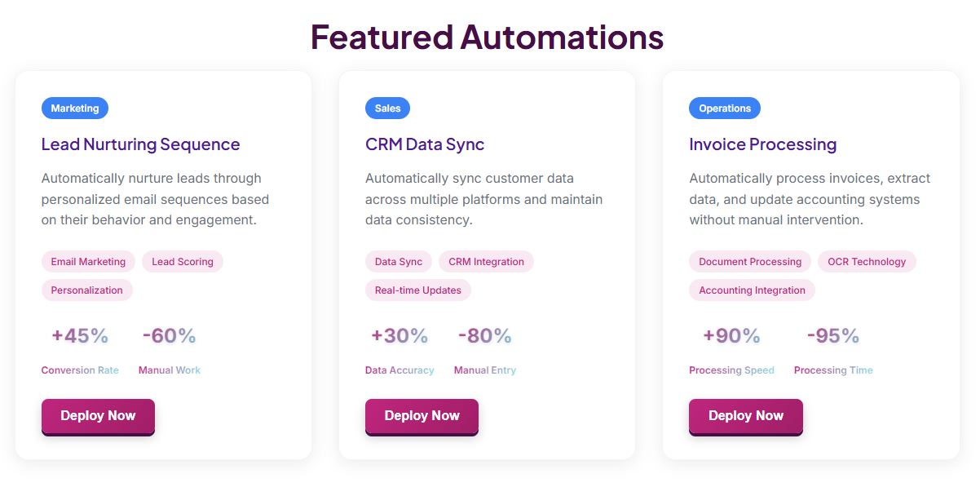Select the Sales category badge

[387, 108]
